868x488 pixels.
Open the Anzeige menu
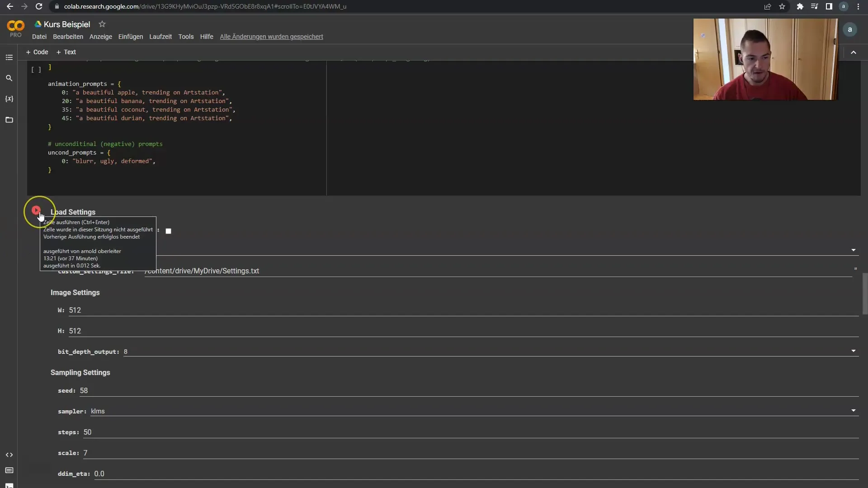[101, 37]
